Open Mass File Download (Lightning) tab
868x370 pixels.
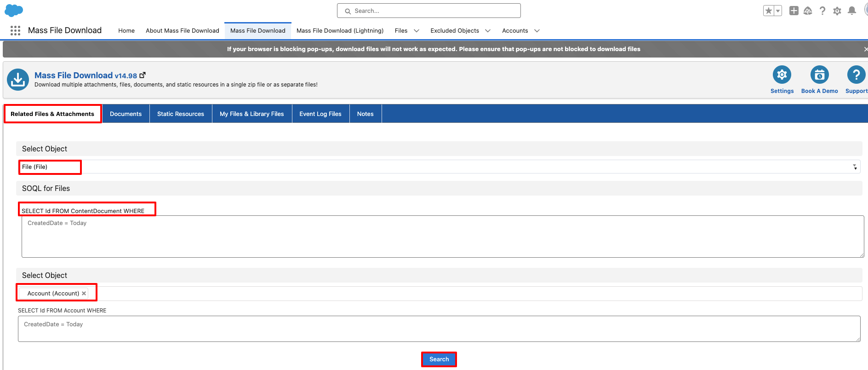(340, 30)
